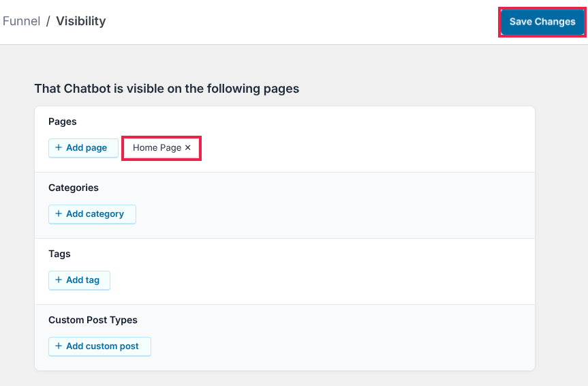The width and height of the screenshot is (588, 386).
Task: Click the plus icon beside Add custom post
Action: [x=59, y=346]
